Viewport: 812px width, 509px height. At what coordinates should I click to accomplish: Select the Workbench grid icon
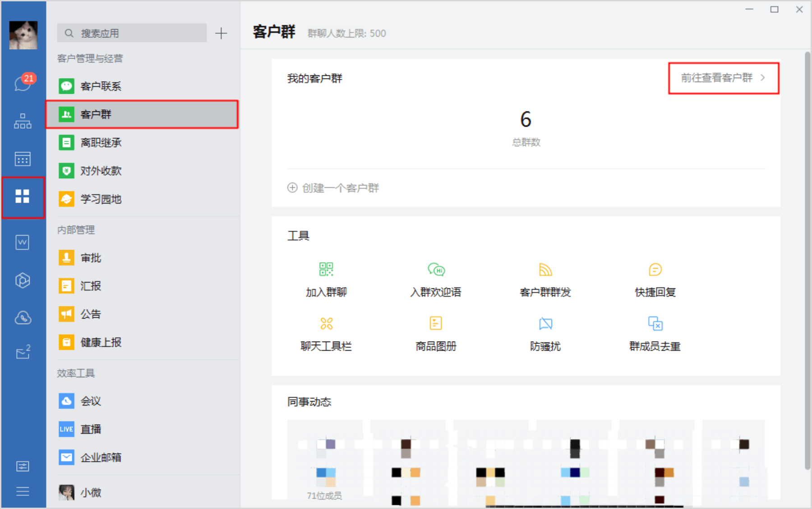point(23,197)
